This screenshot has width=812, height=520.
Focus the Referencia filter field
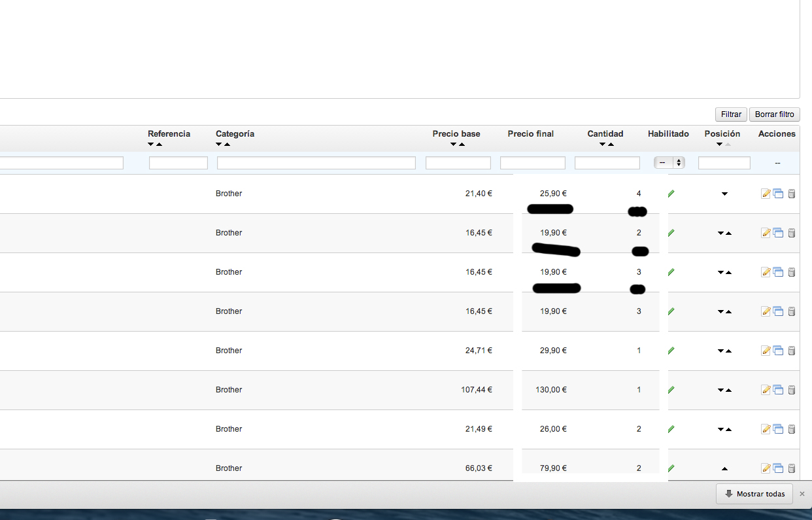coord(178,163)
